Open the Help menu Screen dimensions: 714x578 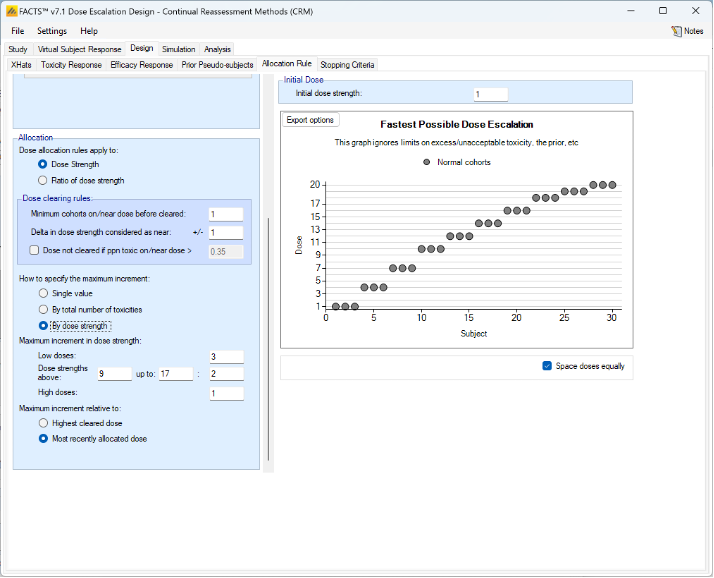[89, 31]
